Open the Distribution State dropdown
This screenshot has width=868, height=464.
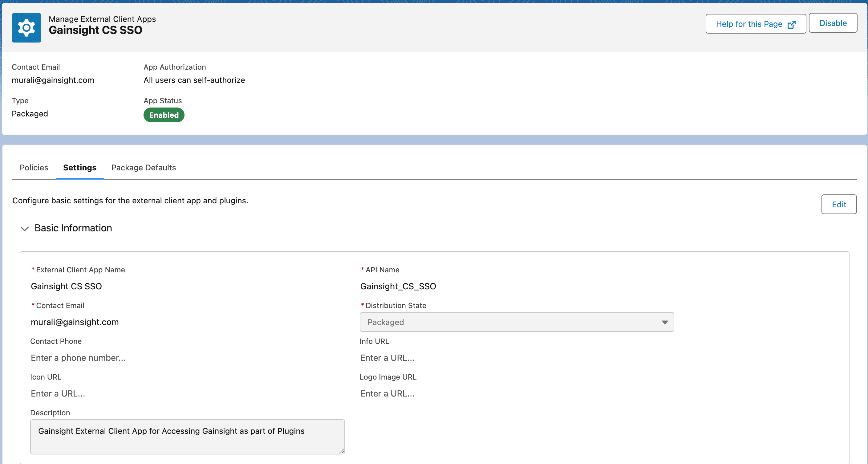pos(517,322)
